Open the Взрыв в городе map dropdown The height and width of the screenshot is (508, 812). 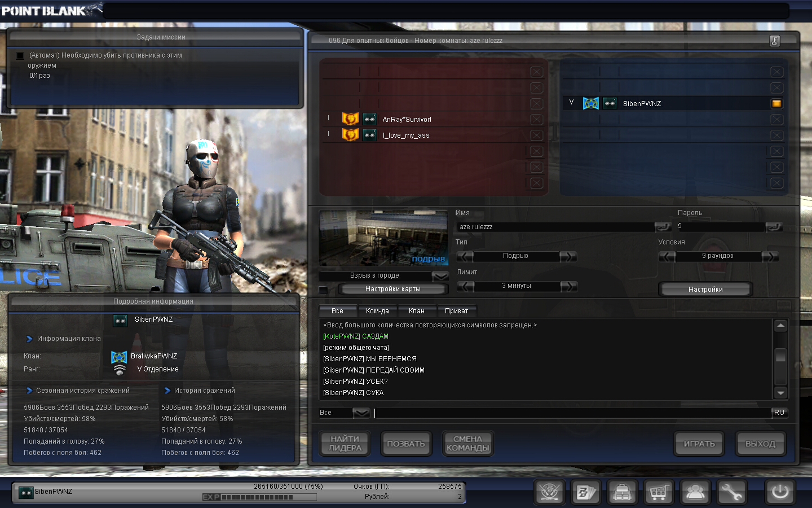click(x=440, y=276)
